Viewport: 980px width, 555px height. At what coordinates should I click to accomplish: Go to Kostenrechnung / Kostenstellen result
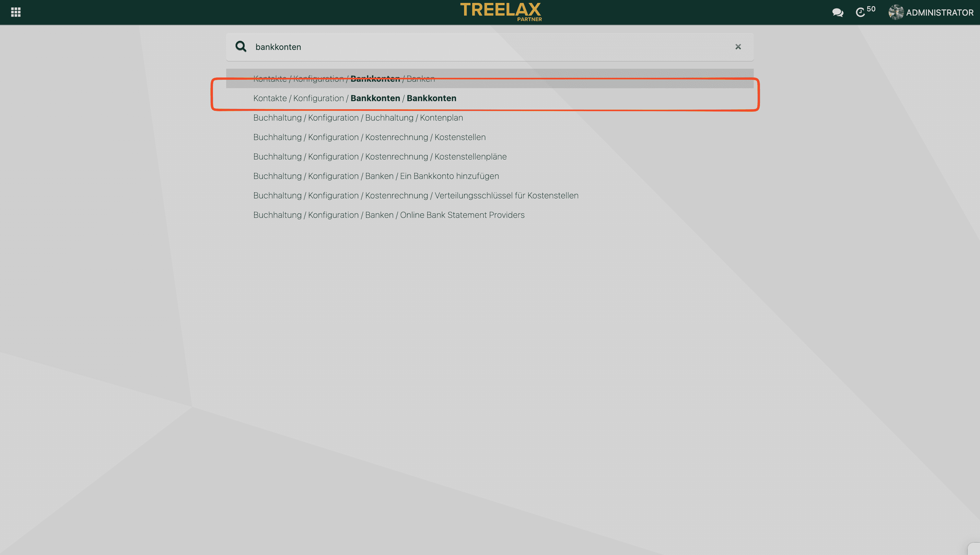pos(369,137)
